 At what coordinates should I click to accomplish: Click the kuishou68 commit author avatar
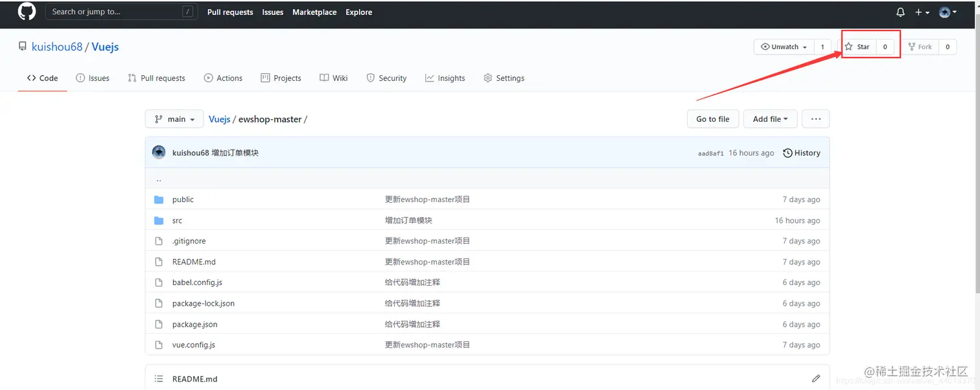[x=159, y=153]
